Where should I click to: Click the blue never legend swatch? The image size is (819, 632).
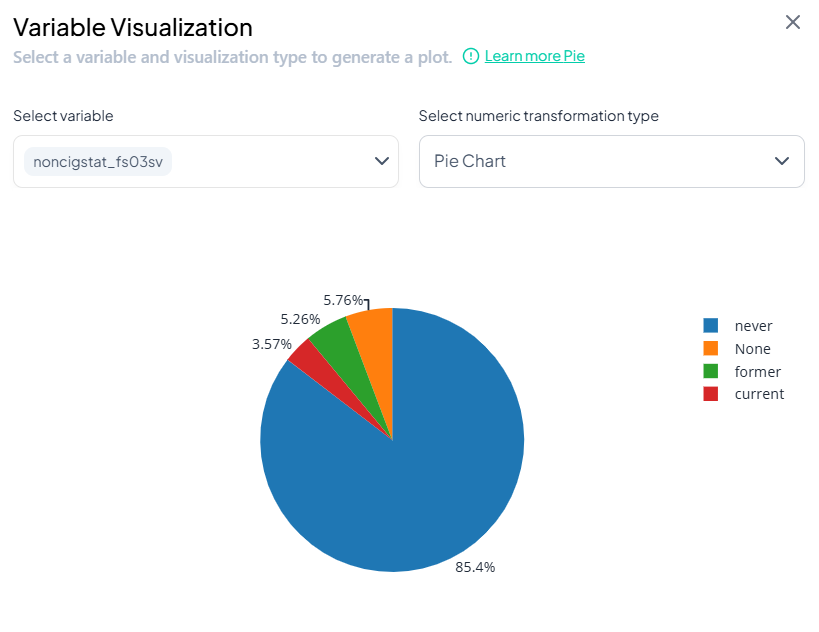[711, 326]
